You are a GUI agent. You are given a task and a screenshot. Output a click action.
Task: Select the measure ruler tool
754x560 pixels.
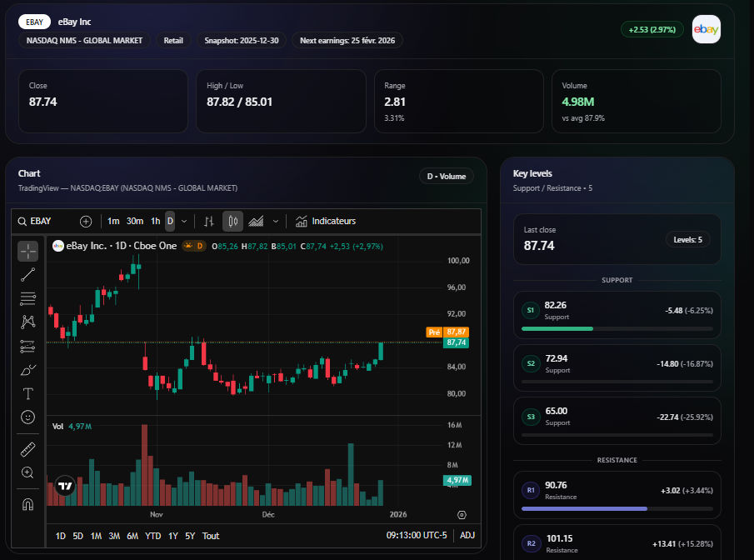point(27,448)
